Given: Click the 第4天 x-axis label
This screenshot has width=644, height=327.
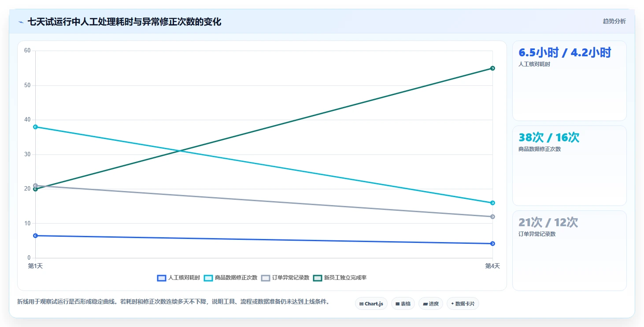Looking at the screenshot, I should pyautogui.click(x=492, y=266).
